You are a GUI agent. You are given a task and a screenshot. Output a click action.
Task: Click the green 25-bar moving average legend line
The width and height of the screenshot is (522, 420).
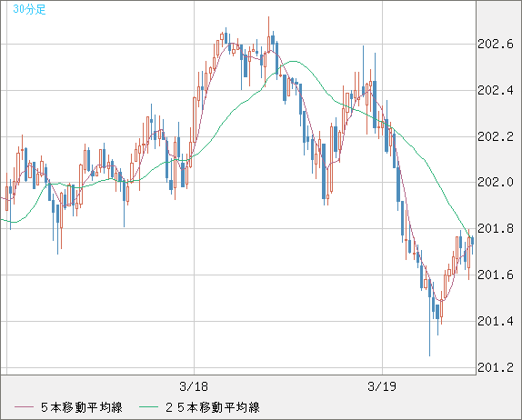click(149, 407)
